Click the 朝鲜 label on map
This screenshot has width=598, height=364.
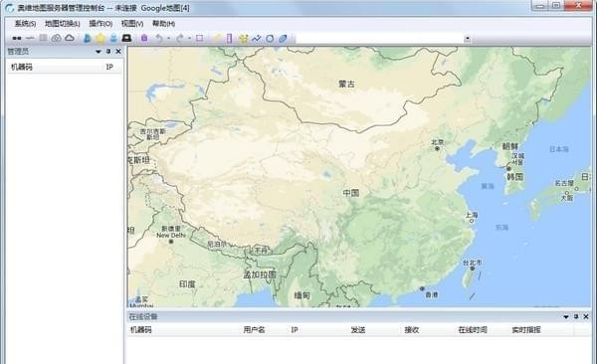(x=510, y=146)
